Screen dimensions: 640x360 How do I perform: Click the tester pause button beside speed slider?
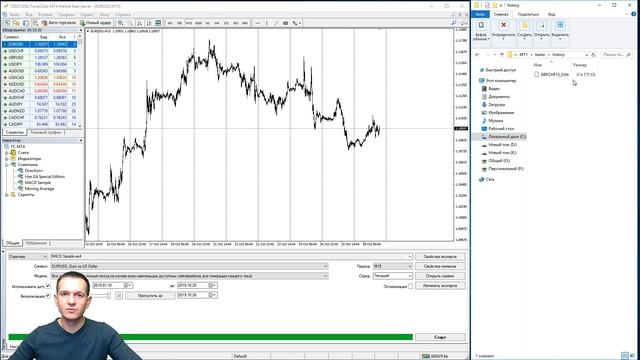(x=119, y=295)
